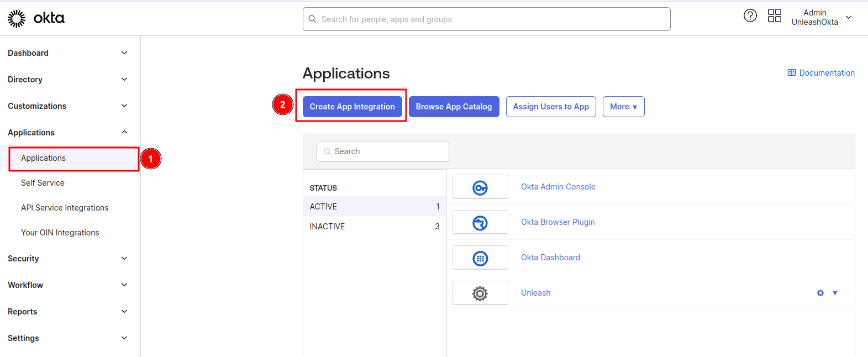Open the More dropdown button
Image resolution: width=868 pixels, height=357 pixels.
pyautogui.click(x=623, y=107)
